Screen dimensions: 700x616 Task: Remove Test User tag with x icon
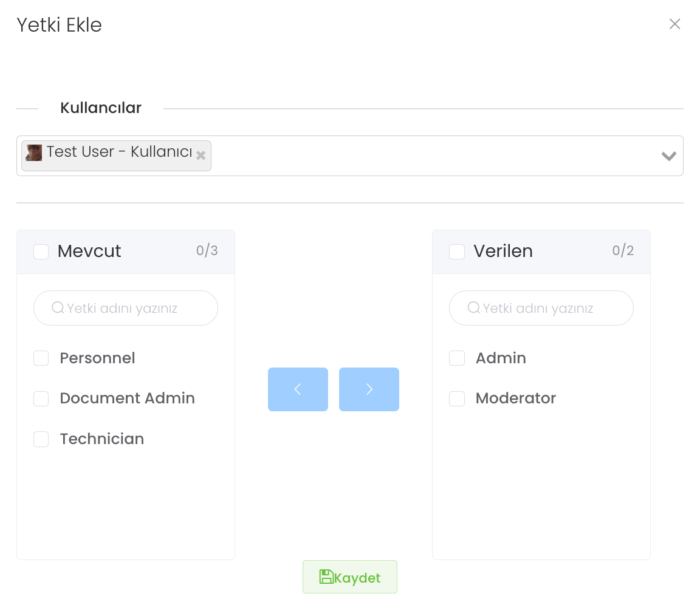(x=201, y=156)
